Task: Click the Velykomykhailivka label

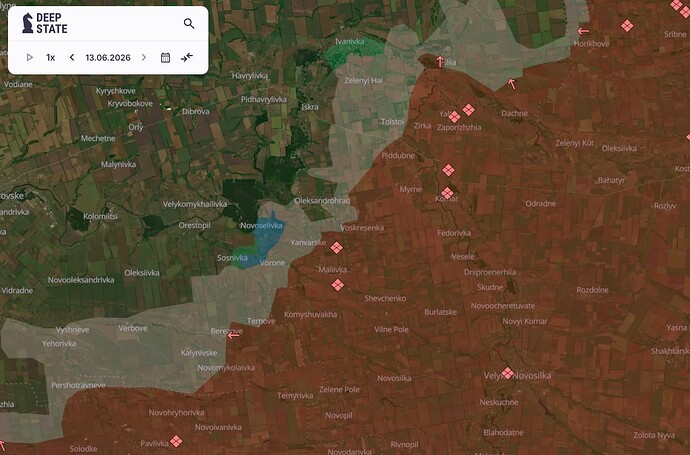Action: tap(195, 204)
